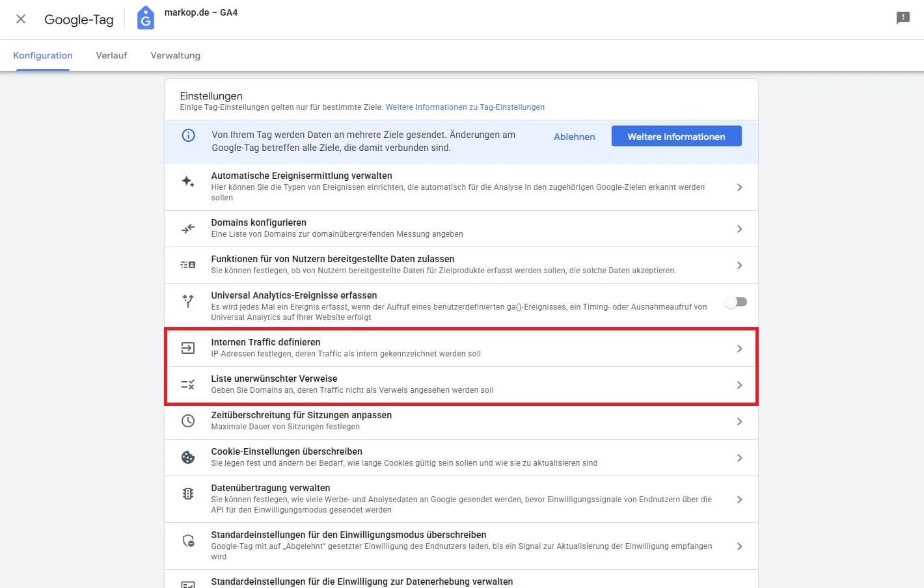Click the blue GA4 tag logo beside markop.de
Viewport: 924px width, 588px height.
pyautogui.click(x=145, y=18)
